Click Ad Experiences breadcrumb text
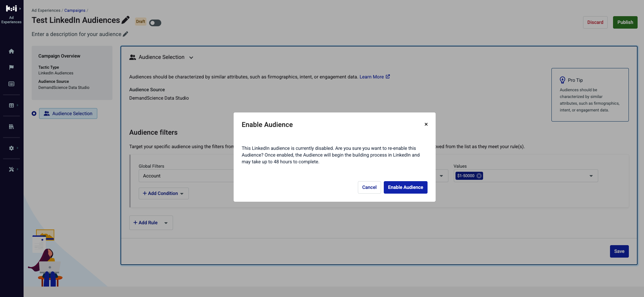This screenshot has width=644, height=297. click(x=46, y=10)
